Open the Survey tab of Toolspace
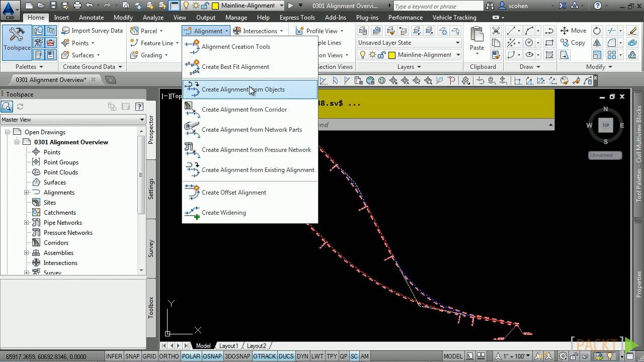This screenshot has height=362, width=644. tap(151, 249)
